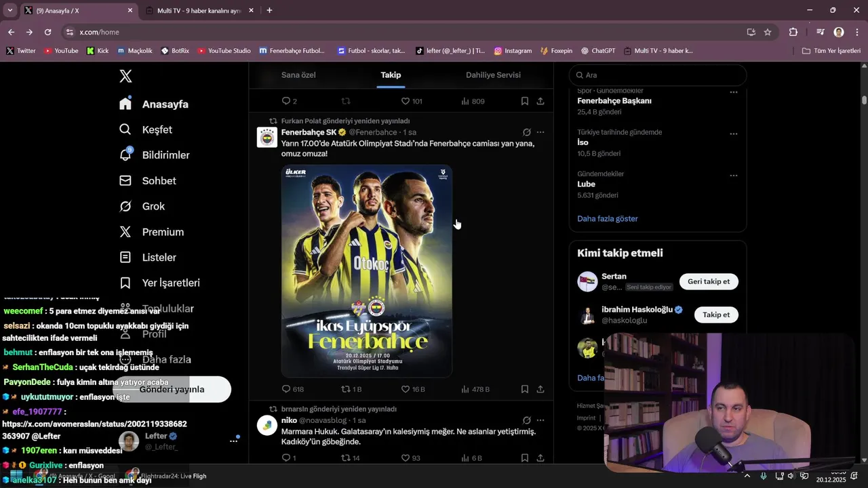
Task: Click the Ara search field
Action: [658, 75]
